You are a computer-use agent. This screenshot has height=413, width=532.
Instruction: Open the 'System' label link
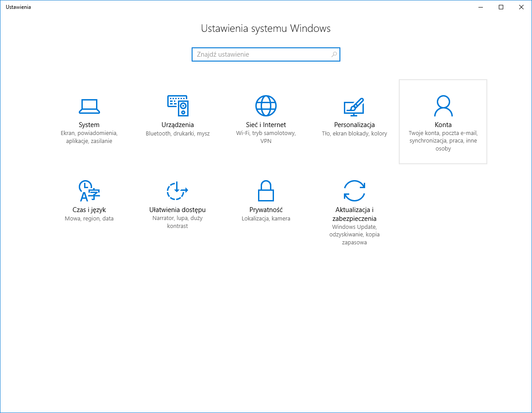point(89,125)
